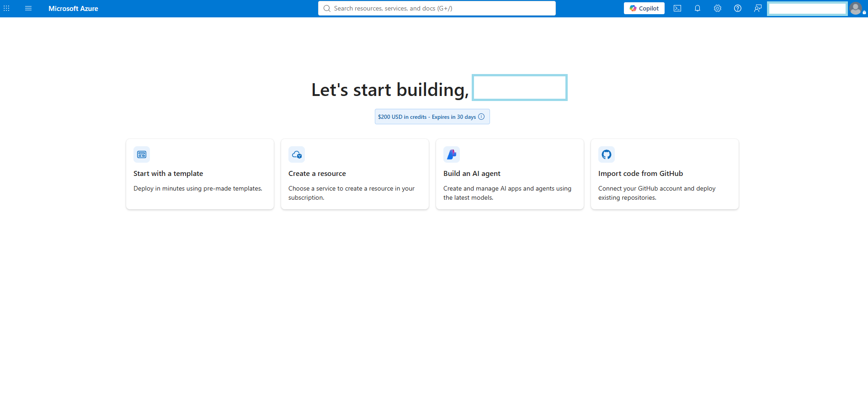Click text 'Deploy in minutes using pre-made templates.'

tap(198, 188)
